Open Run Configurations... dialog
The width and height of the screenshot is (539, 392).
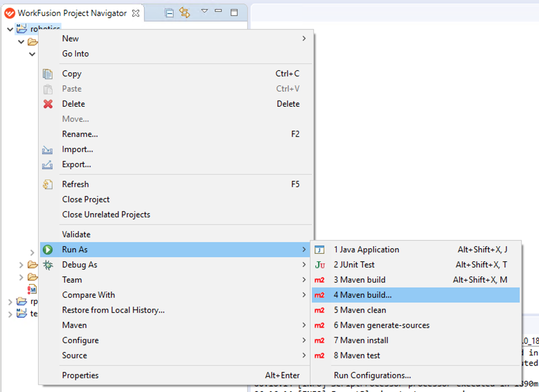416,375
